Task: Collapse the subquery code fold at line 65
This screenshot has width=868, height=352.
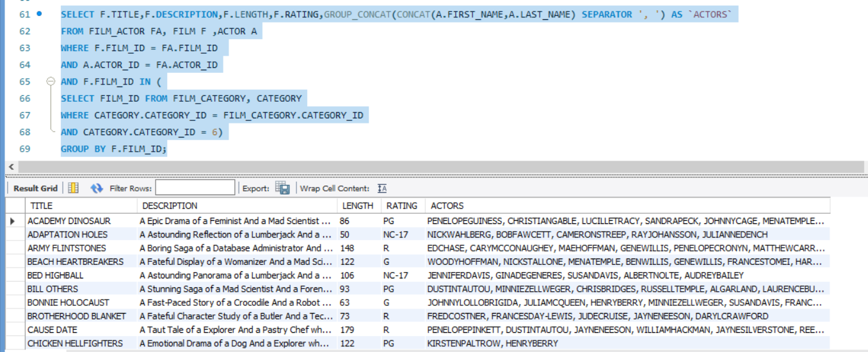Action: 51,82
